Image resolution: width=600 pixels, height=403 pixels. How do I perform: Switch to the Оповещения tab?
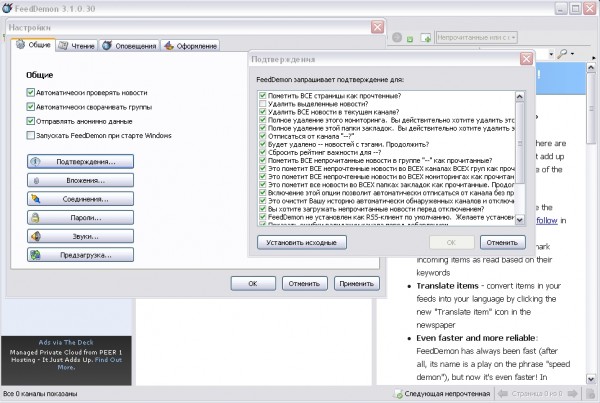tap(129, 46)
